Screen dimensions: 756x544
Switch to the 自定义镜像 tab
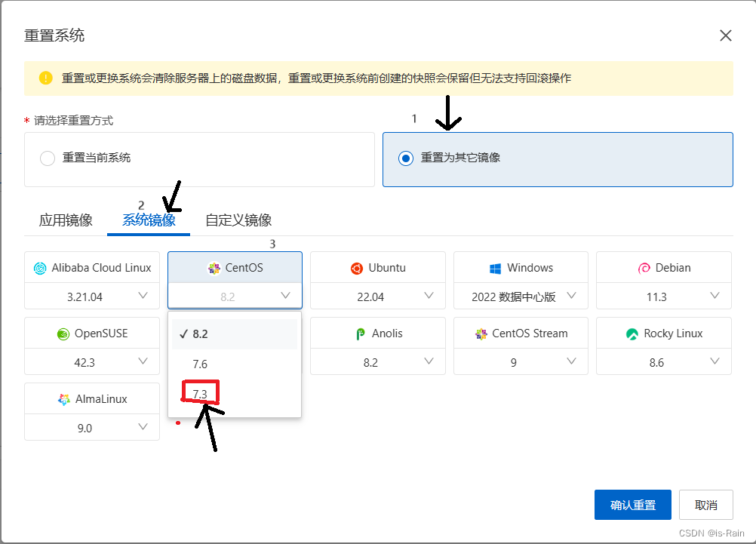coord(238,220)
